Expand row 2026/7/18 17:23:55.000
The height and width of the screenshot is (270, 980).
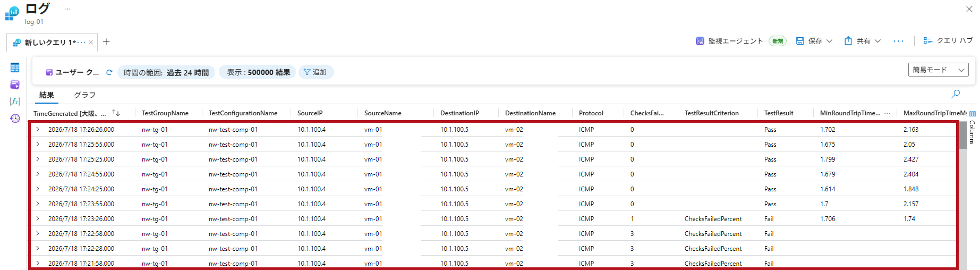click(38, 204)
